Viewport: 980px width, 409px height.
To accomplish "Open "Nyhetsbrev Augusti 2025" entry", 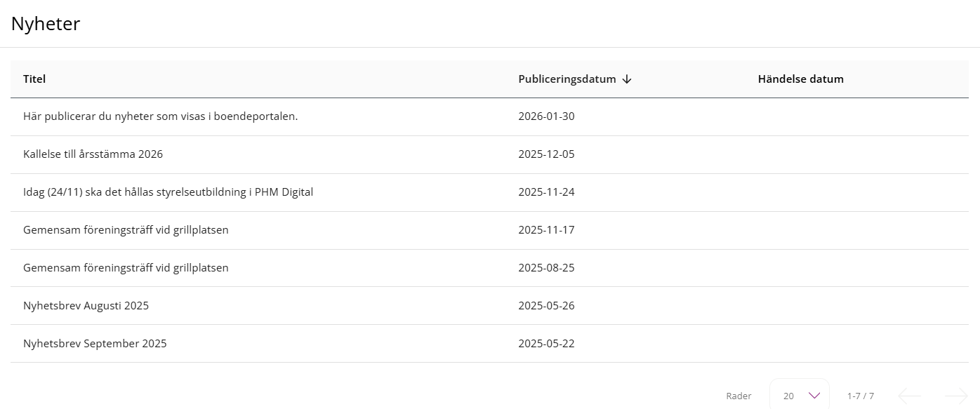I will point(489,306).
